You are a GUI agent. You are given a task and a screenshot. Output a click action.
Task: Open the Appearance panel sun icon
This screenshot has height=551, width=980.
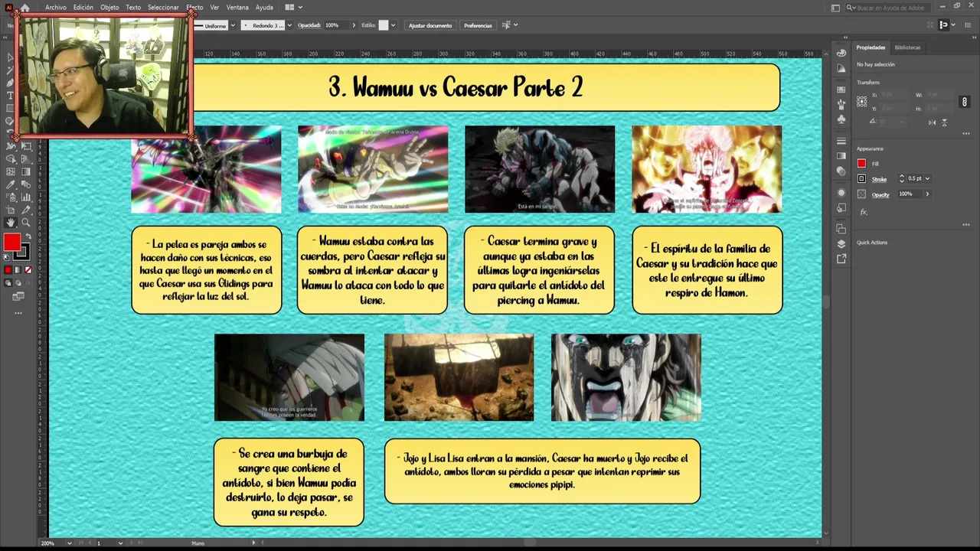pyautogui.click(x=841, y=193)
